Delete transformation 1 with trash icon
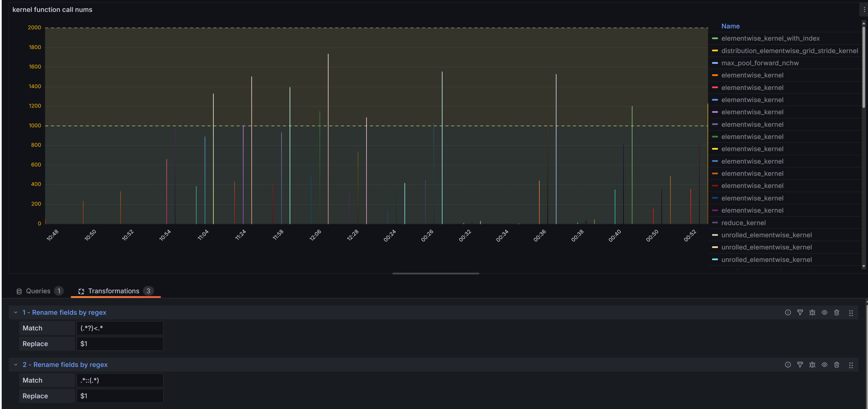The width and height of the screenshot is (868, 409). click(x=836, y=312)
